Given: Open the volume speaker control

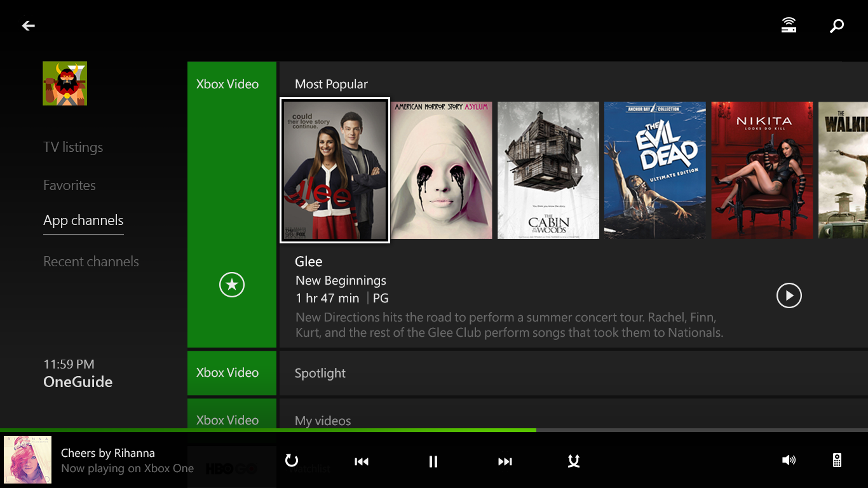Looking at the screenshot, I should coord(789,461).
